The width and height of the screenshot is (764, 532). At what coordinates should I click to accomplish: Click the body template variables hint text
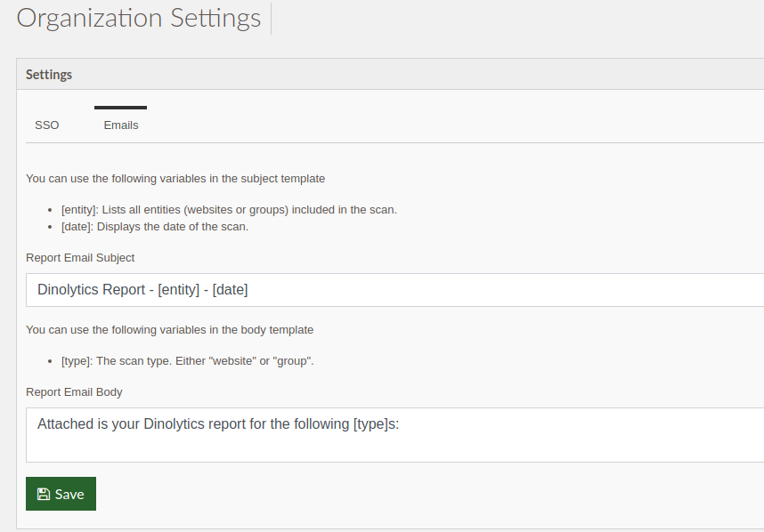169,330
